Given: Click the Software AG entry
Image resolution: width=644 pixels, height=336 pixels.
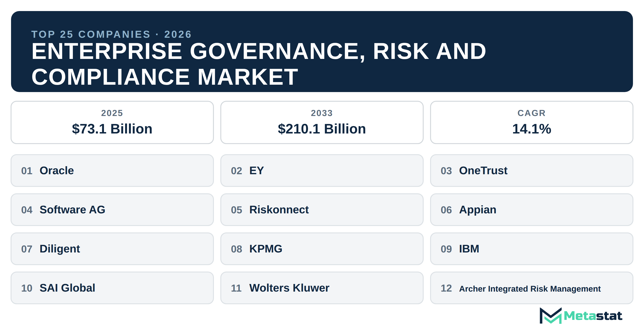Looking at the screenshot, I should 112,210.
